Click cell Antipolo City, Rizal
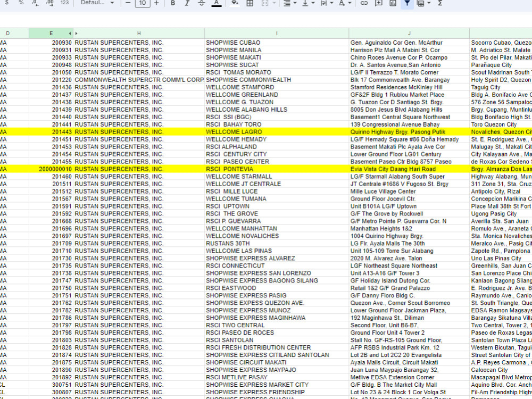 [501, 192]
